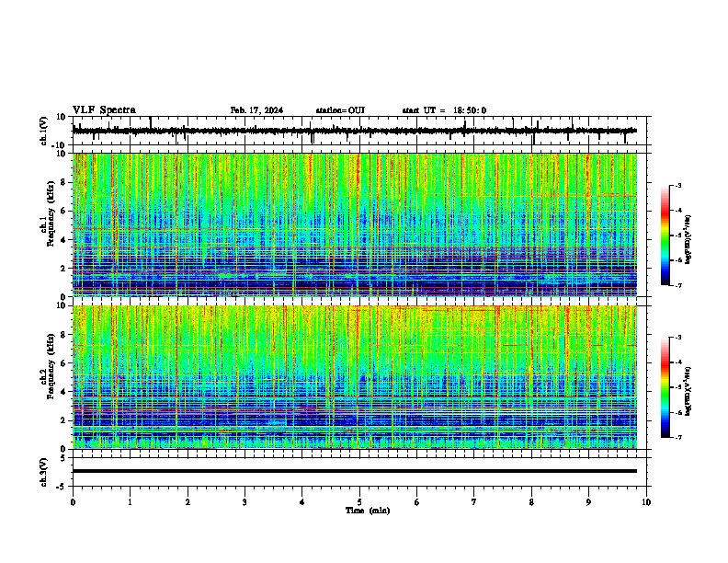Click the log(PSD) label beside ch.1 colorbar
This screenshot has width=728, height=563.
pos(688,239)
